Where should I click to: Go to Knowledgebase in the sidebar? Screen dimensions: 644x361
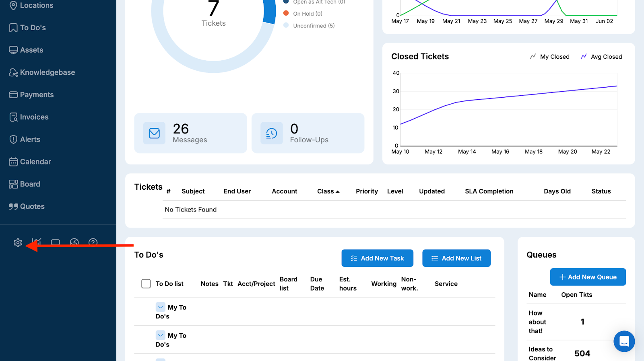coord(47,72)
